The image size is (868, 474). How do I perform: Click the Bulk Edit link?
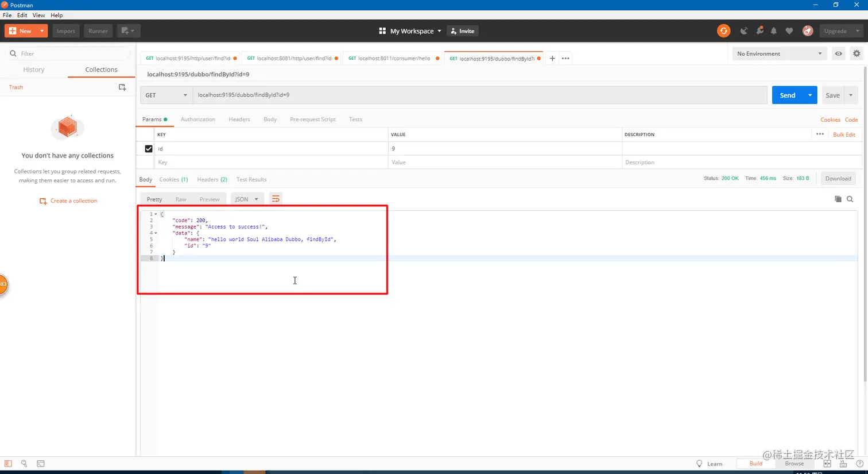[x=844, y=134]
